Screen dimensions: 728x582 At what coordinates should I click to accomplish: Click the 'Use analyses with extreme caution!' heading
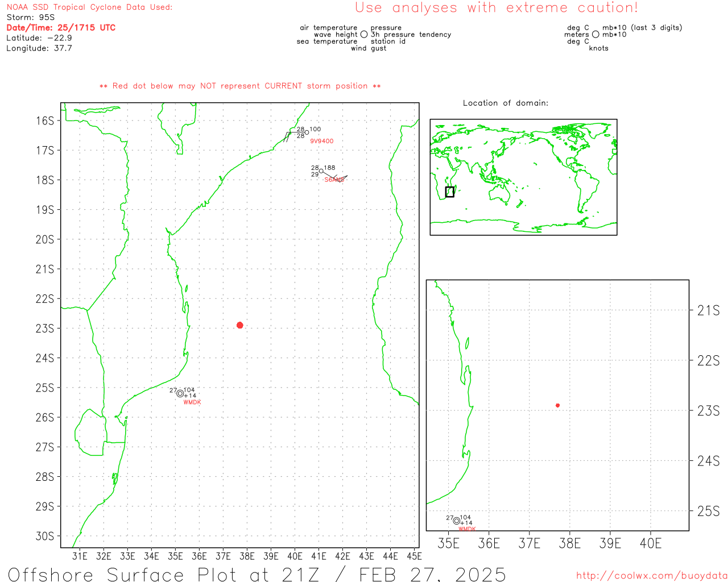[x=497, y=7]
